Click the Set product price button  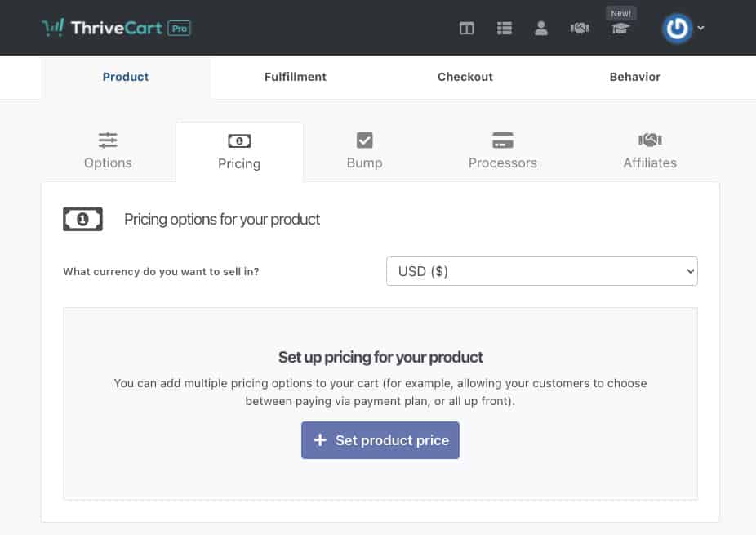pyautogui.click(x=380, y=439)
